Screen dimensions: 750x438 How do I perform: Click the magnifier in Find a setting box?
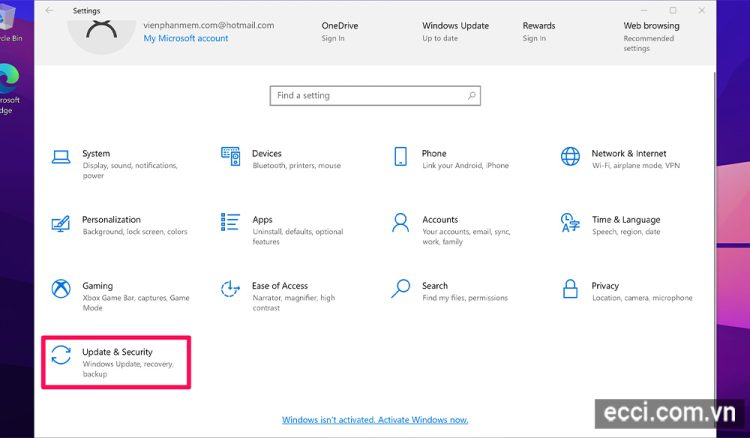click(x=472, y=95)
